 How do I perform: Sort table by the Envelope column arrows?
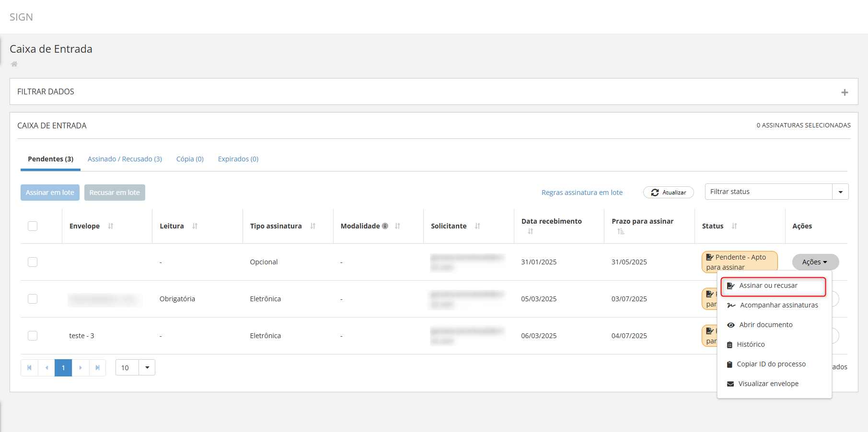(111, 226)
